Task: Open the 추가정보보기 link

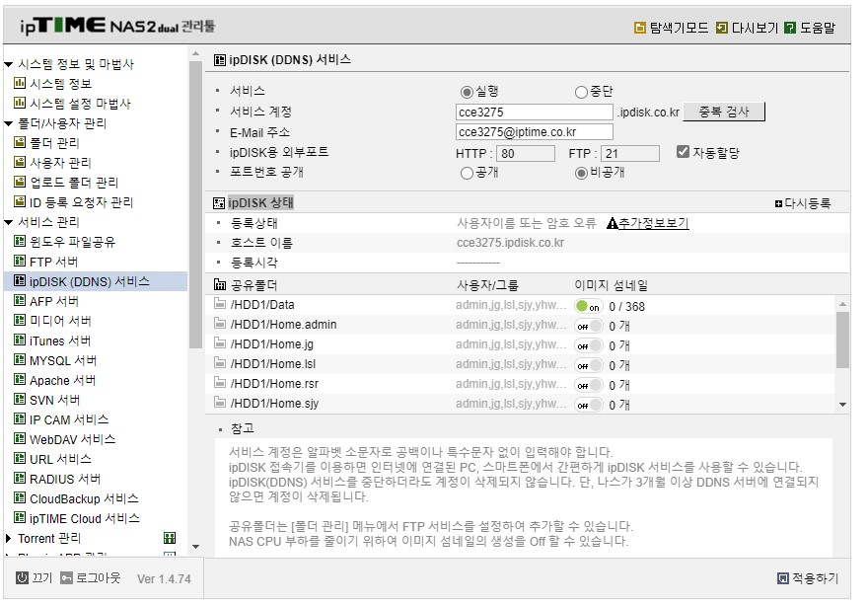Action: (x=653, y=223)
